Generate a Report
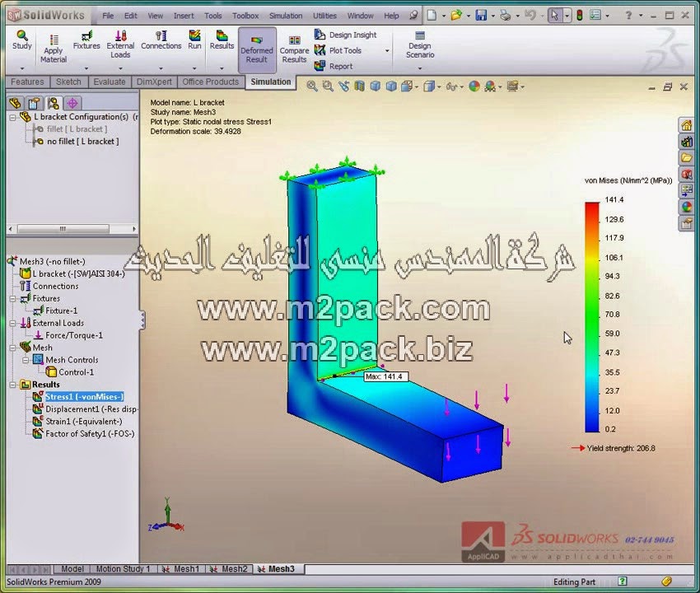 click(x=334, y=66)
